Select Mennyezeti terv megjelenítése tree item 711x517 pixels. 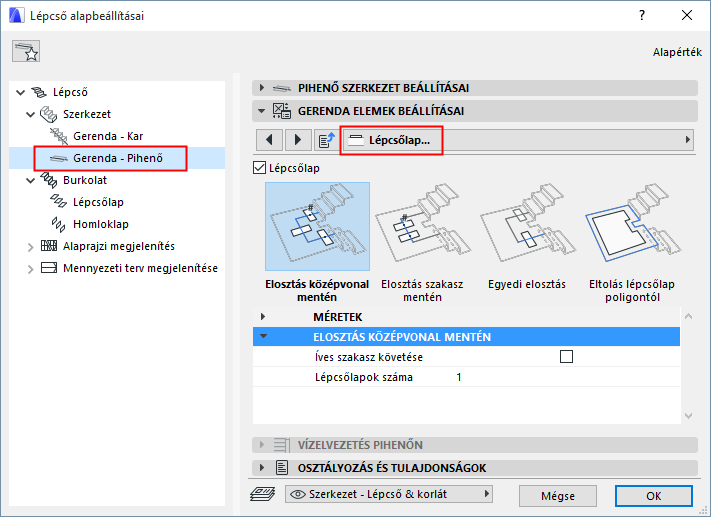tap(140, 268)
